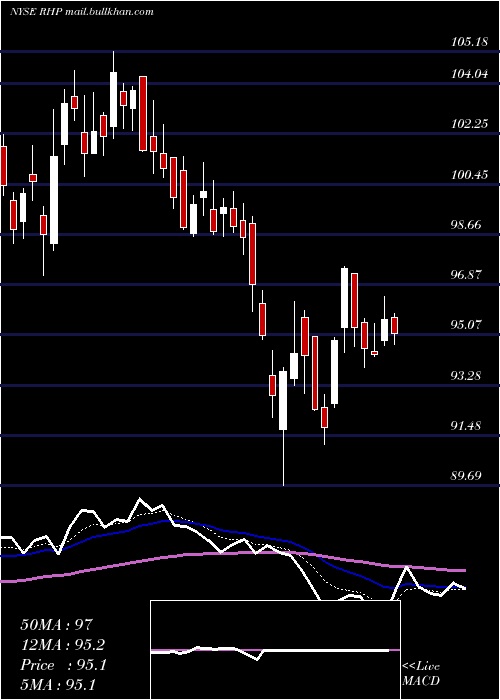This screenshot has height=700, width=500.
Task: Click the <<Live MACD label
Action: pyautogui.click(x=421, y=673)
